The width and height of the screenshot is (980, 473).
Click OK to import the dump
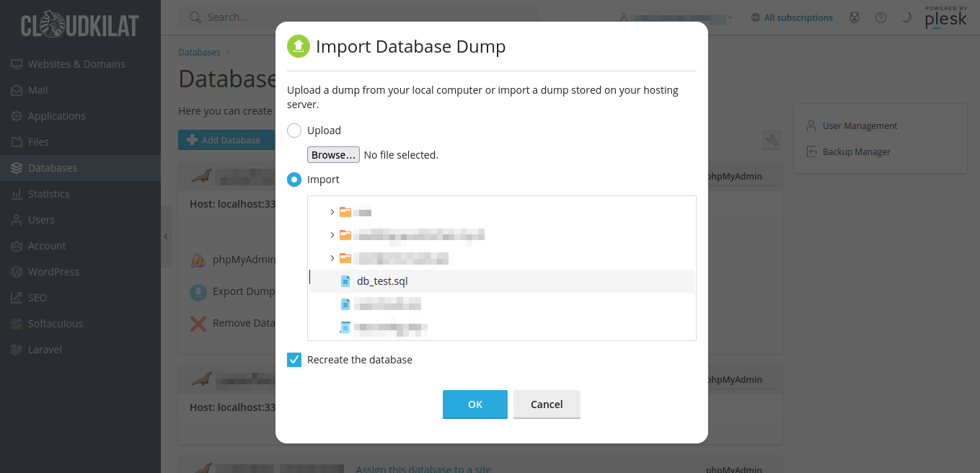[x=474, y=405]
